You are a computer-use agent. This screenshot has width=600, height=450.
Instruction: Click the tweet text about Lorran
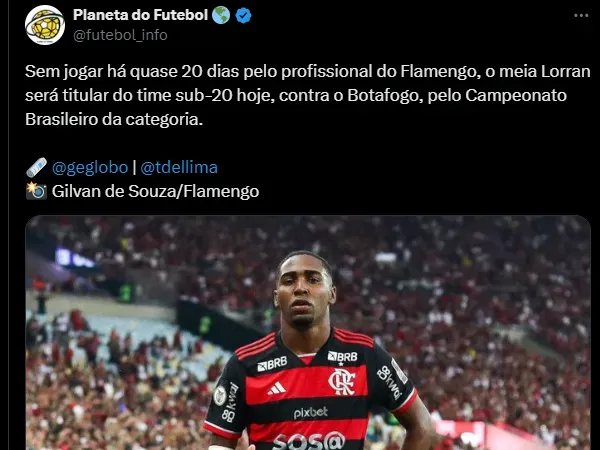pyautogui.click(x=308, y=95)
